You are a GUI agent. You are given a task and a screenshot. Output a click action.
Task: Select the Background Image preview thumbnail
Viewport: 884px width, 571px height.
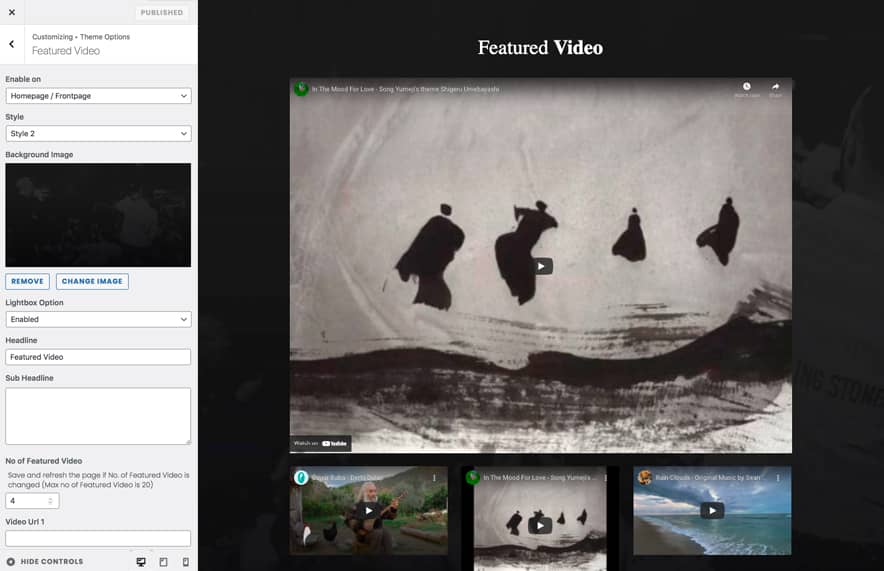pos(98,215)
